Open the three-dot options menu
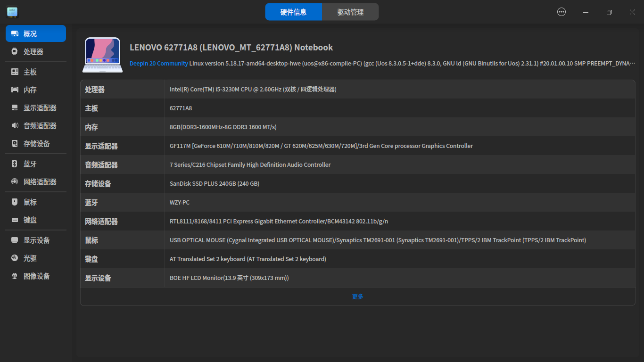This screenshot has height=362, width=644. [561, 12]
